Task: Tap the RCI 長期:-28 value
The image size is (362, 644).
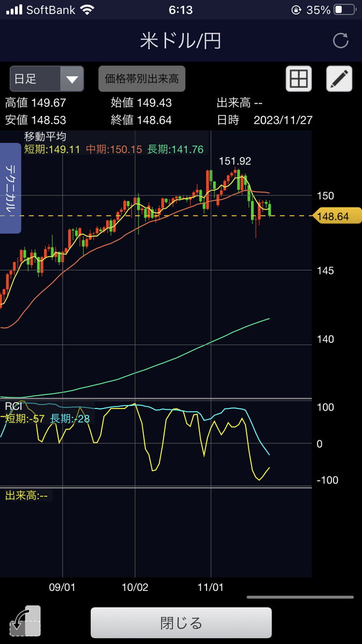Action: pos(70,419)
